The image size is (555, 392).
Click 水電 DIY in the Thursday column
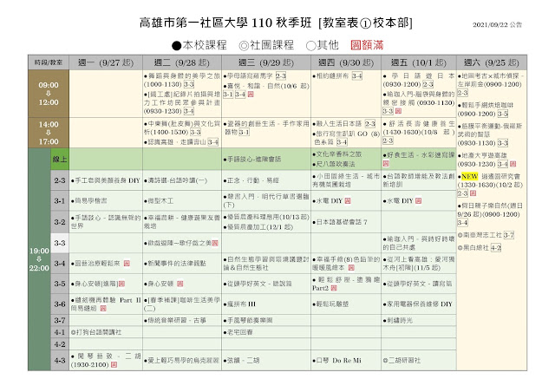click(x=328, y=201)
